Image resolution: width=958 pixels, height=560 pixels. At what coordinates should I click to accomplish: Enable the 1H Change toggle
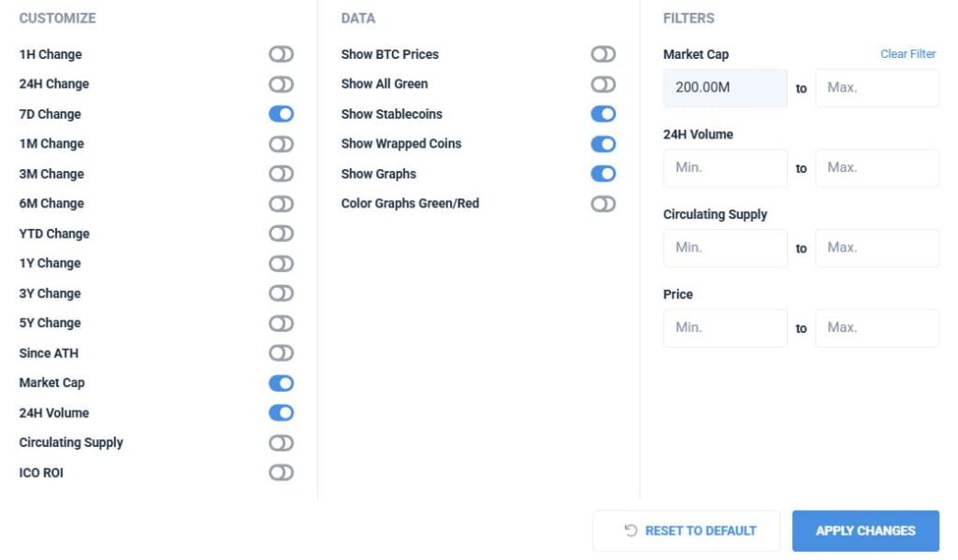(281, 54)
